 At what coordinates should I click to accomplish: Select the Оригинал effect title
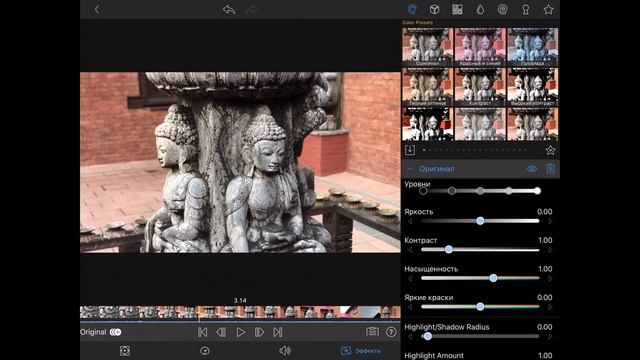tap(437, 169)
